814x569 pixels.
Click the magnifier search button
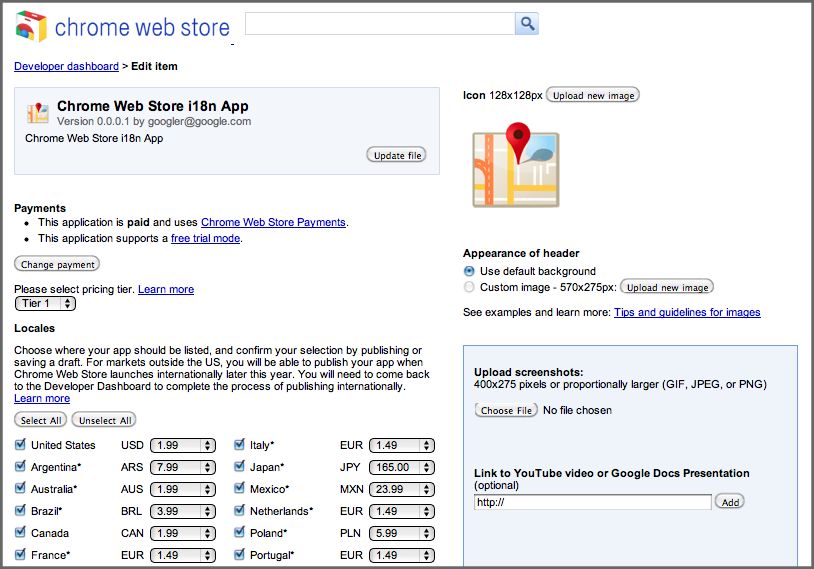pyautogui.click(x=527, y=24)
